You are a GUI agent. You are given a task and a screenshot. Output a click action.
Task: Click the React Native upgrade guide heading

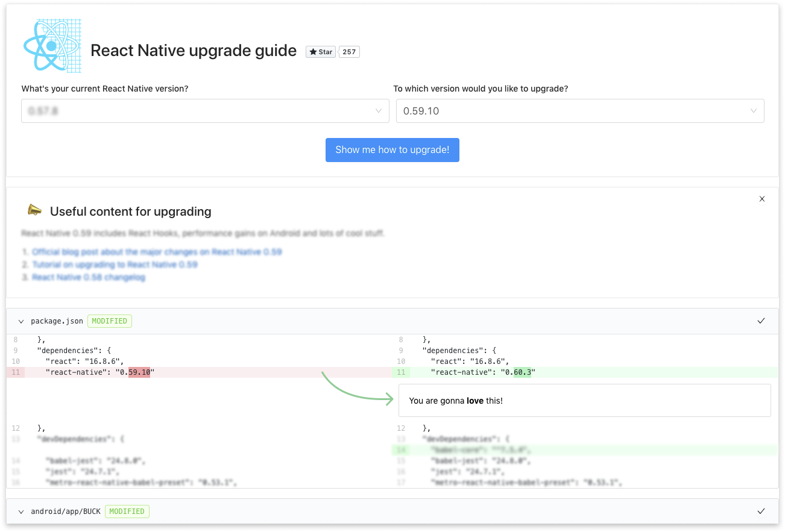pos(194,51)
